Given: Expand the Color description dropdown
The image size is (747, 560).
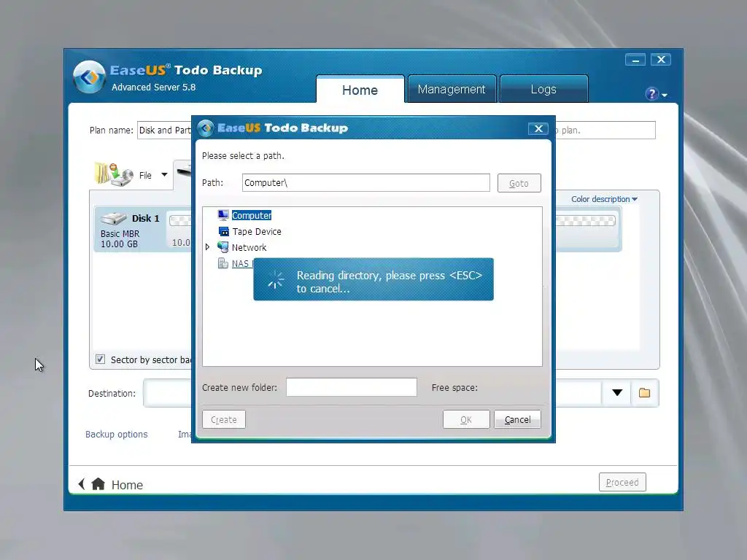Looking at the screenshot, I should click(604, 199).
